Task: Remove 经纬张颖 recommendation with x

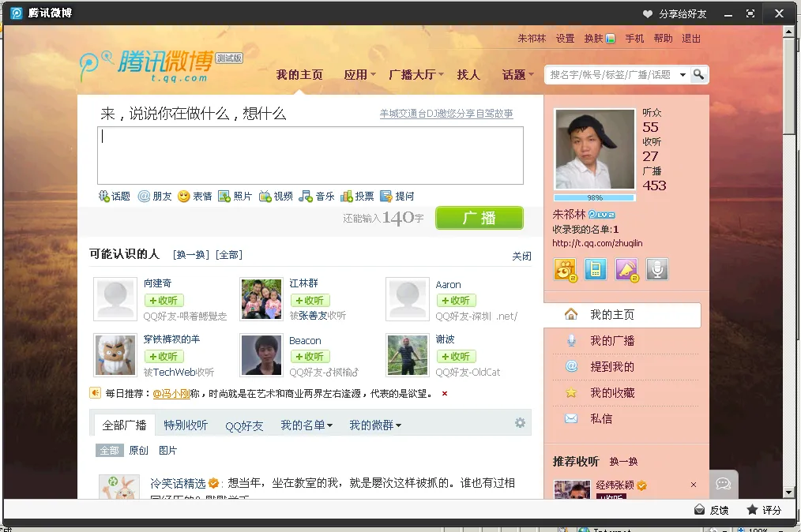Action: 694,485
